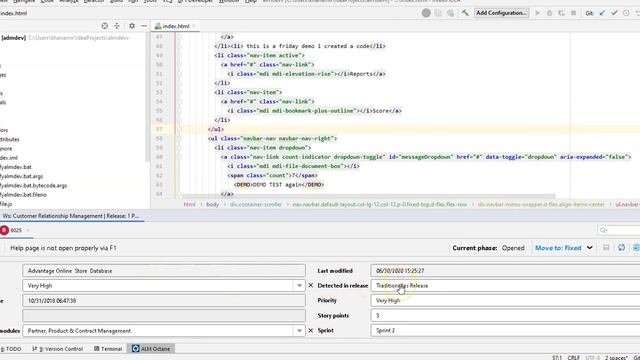Screen dimensions: 640x360
Task: Click the expand/collapse all icon in the Project panel
Action: click(117, 26)
